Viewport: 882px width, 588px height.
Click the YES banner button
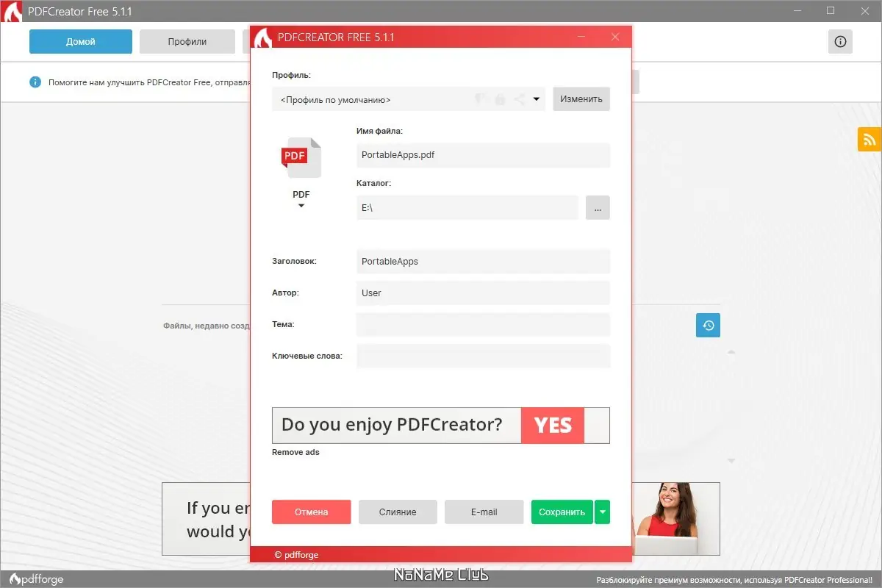pyautogui.click(x=553, y=426)
